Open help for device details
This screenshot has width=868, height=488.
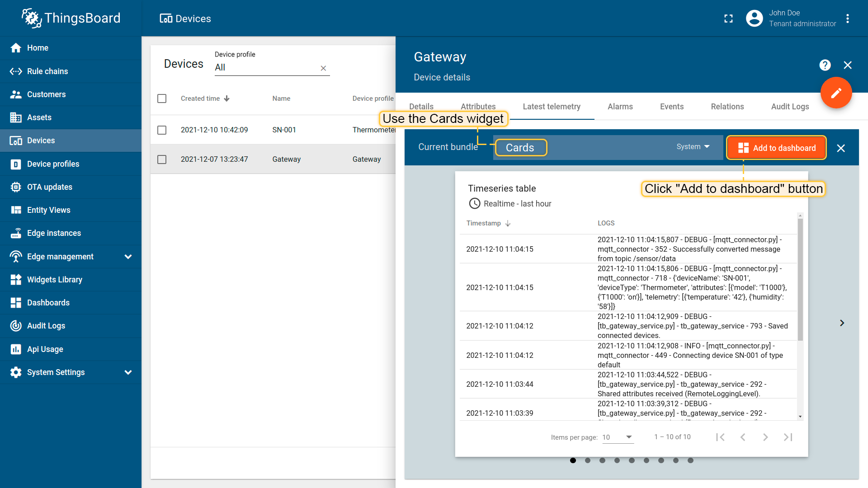pos(825,65)
